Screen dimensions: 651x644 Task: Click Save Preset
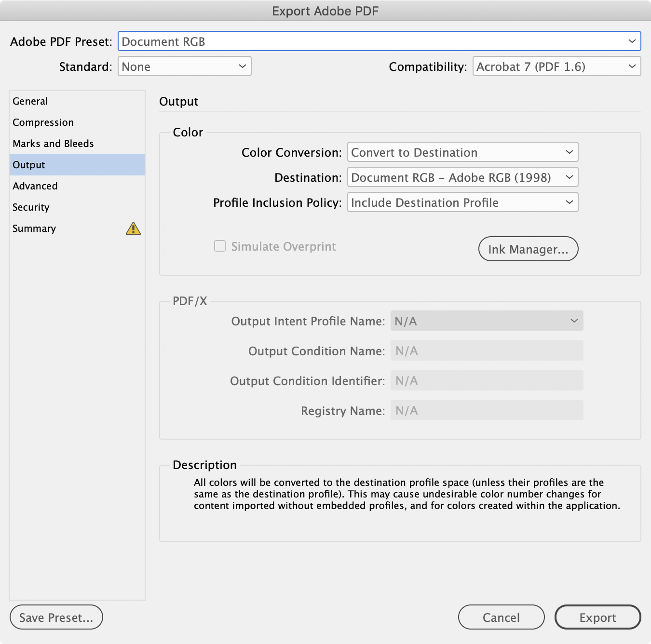tap(56, 617)
